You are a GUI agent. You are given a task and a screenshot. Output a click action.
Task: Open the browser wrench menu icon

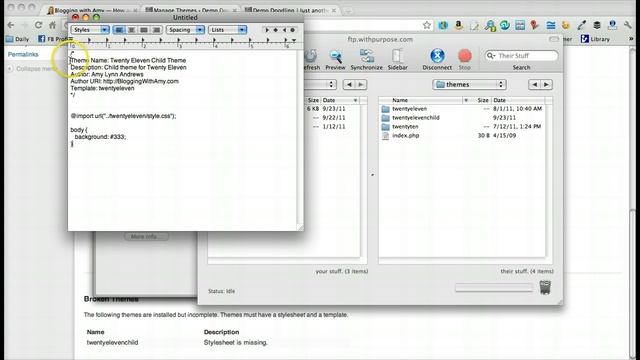[x=628, y=25]
